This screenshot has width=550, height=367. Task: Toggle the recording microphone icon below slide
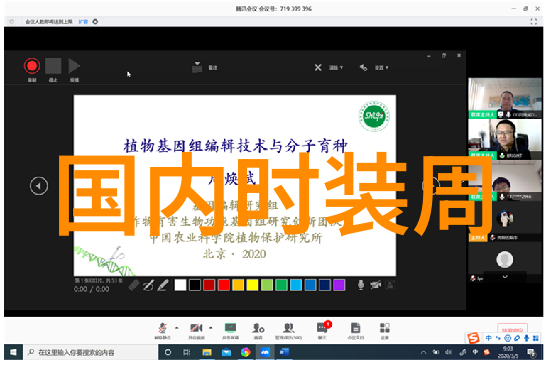click(361, 285)
